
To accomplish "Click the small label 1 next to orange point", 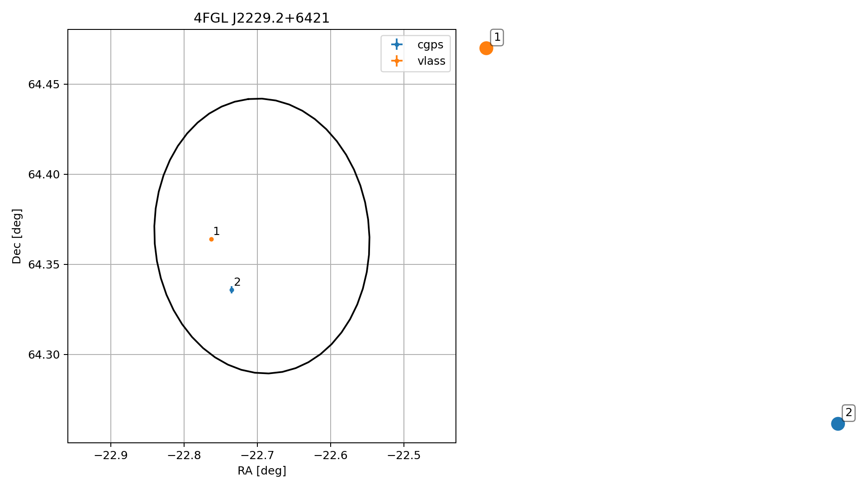I will click(x=216, y=231).
